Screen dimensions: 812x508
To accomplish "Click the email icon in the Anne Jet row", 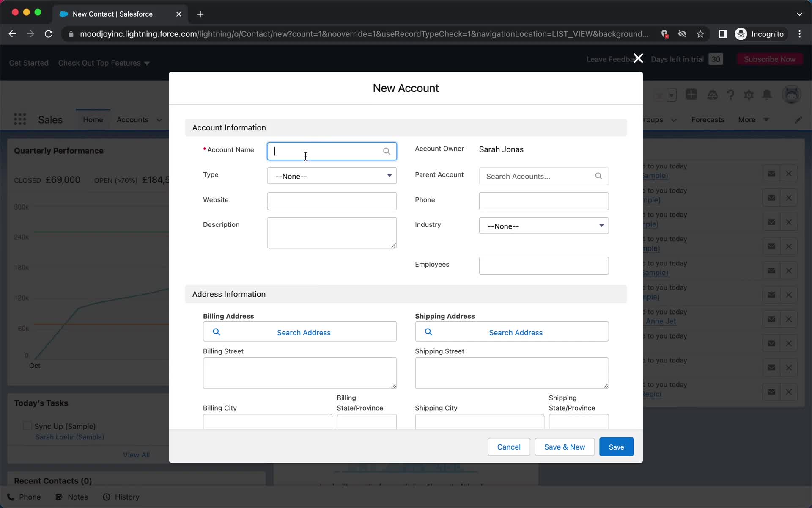I will pos(771,319).
